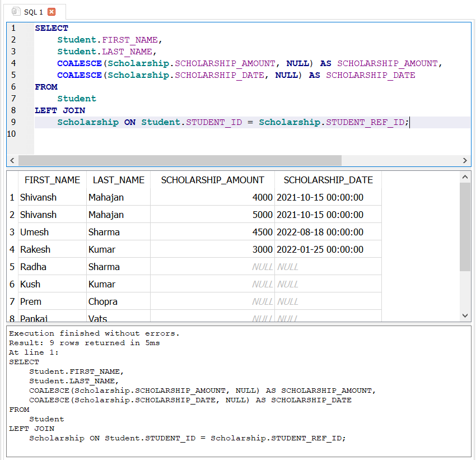Click the date cell '2022-01-25 00:00:00'
Image resolution: width=476 pixels, height=460 pixels.
point(328,249)
